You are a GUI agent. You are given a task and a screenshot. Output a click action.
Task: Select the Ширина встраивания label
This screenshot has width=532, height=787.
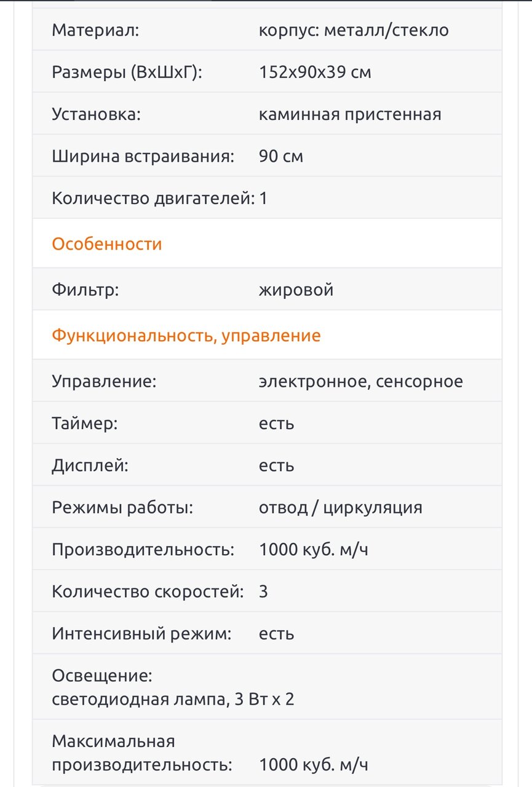143,156
